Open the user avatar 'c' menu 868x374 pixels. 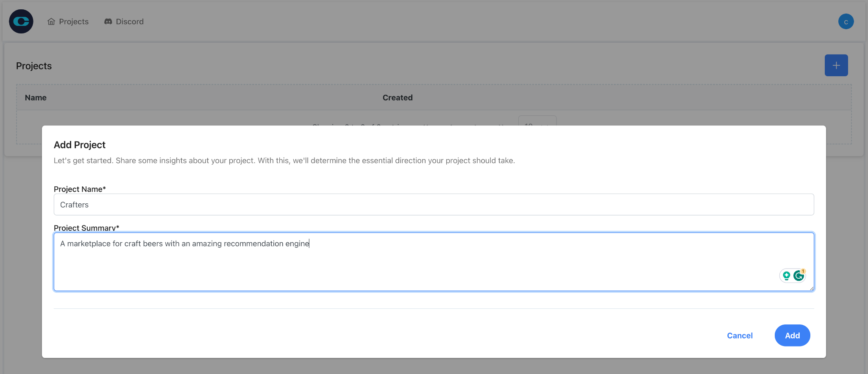tap(846, 22)
